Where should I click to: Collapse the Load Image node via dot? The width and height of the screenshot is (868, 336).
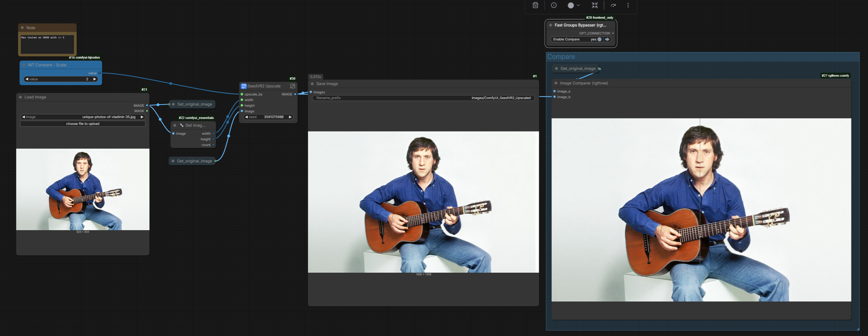pos(20,97)
